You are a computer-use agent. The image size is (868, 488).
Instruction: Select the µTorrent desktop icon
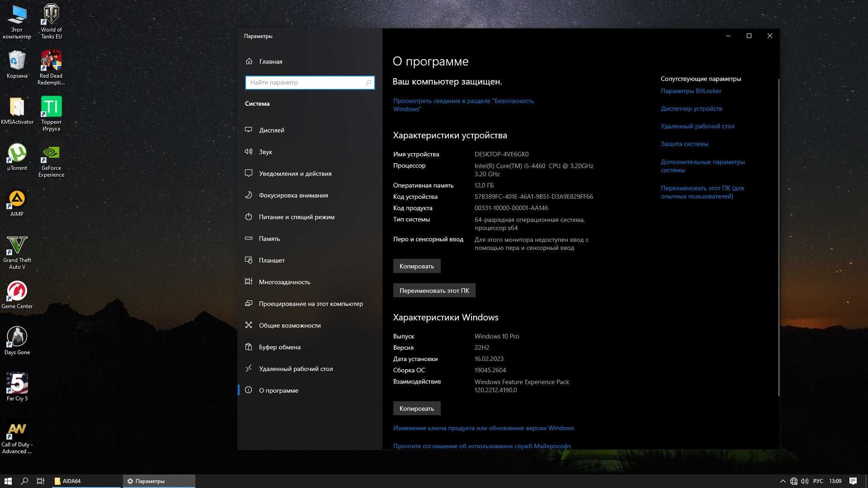click(17, 157)
